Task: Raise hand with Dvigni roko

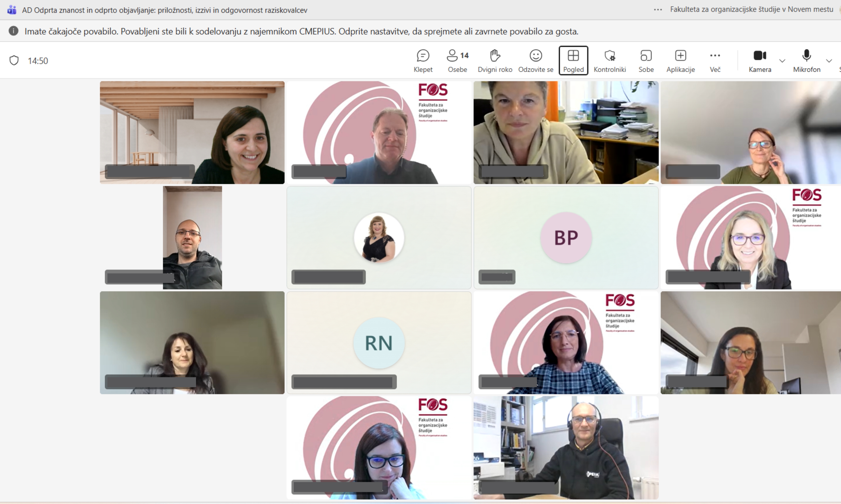Action: [495, 60]
